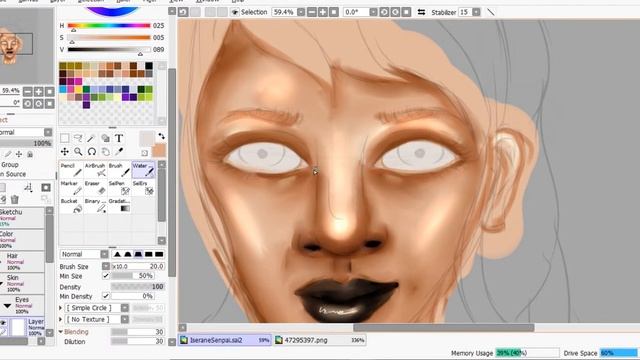
Task: Choose the Gradation tool
Action: [x=120, y=205]
